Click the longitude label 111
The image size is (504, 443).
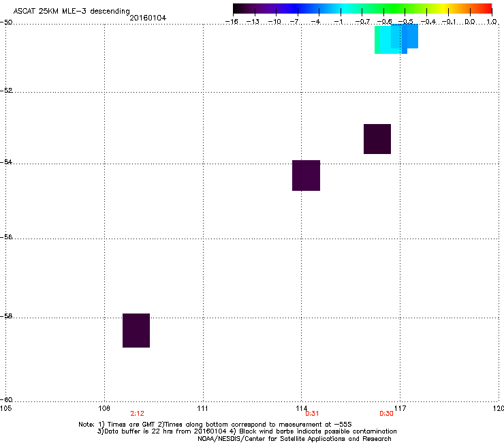click(202, 408)
